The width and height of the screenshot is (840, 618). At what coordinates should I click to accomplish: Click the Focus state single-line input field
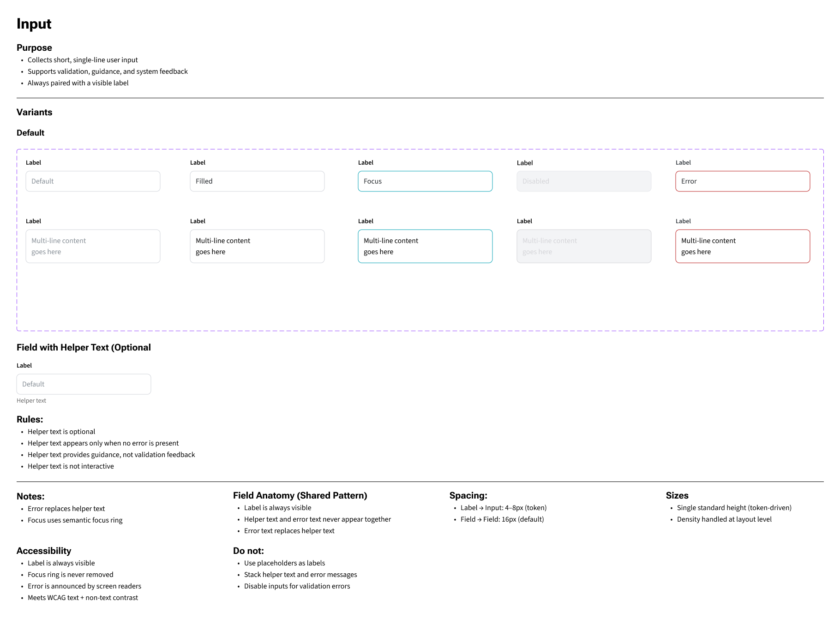coord(425,181)
